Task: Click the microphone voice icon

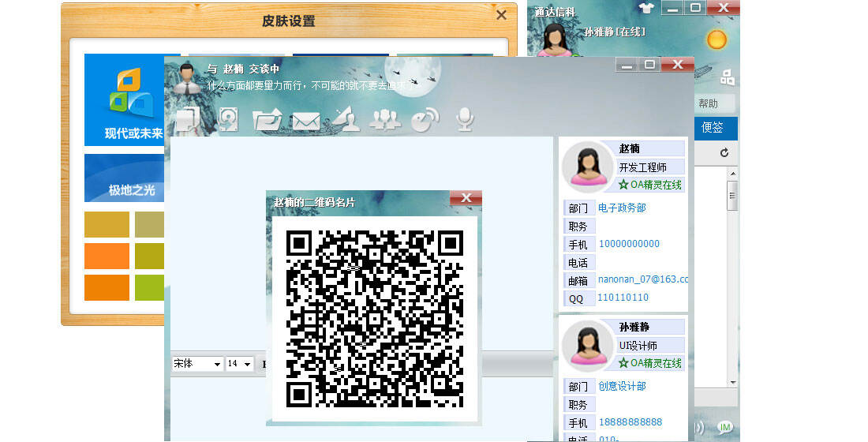Action: tap(465, 119)
